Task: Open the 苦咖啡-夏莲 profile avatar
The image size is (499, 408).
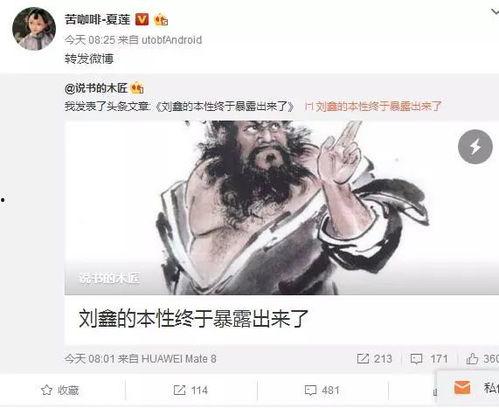Action: (x=34, y=29)
